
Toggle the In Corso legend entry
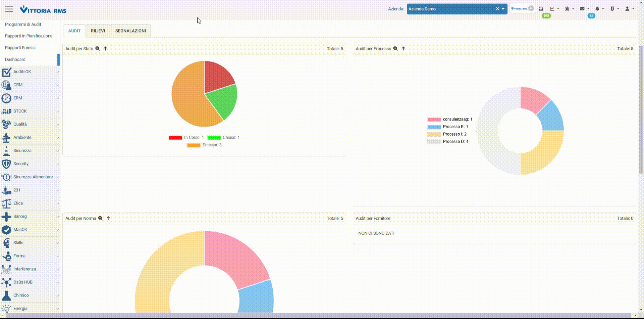[186, 137]
